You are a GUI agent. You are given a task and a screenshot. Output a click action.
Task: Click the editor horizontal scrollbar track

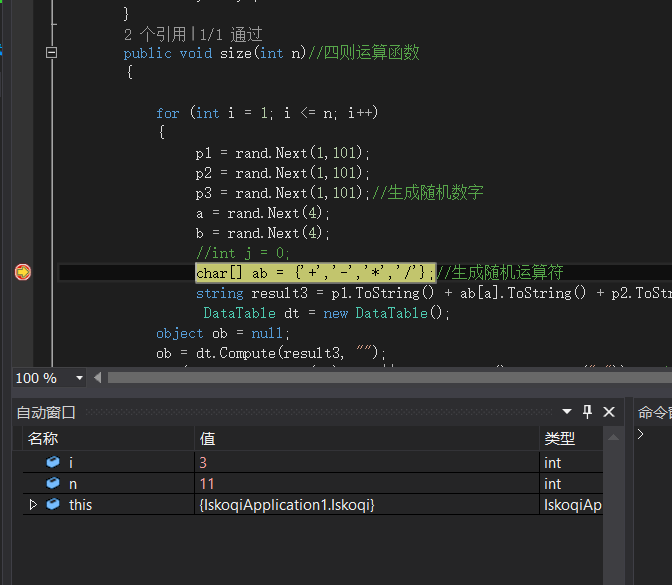[389, 378]
